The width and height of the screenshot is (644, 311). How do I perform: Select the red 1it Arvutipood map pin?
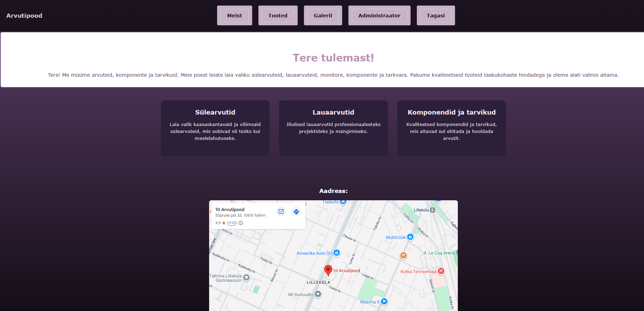point(328,270)
